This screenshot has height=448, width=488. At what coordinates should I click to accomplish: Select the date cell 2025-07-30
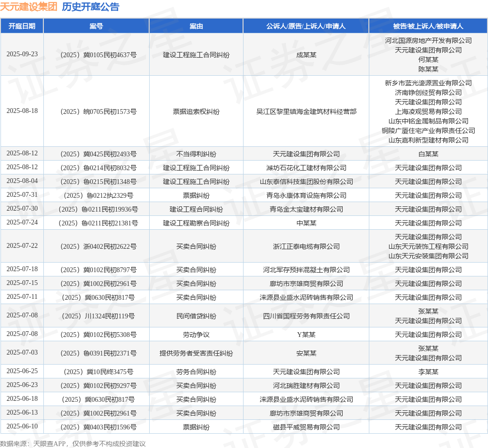[22, 209]
